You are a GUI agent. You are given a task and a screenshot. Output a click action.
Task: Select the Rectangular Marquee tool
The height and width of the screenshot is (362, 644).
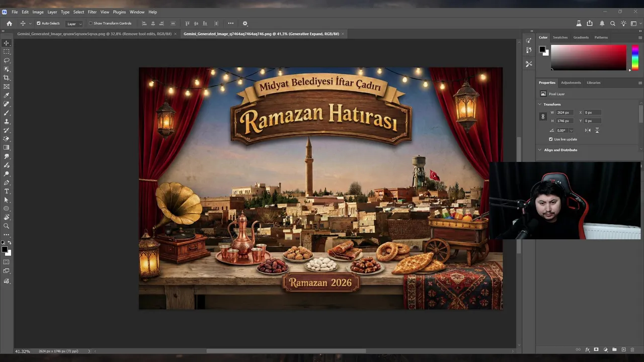tap(7, 51)
